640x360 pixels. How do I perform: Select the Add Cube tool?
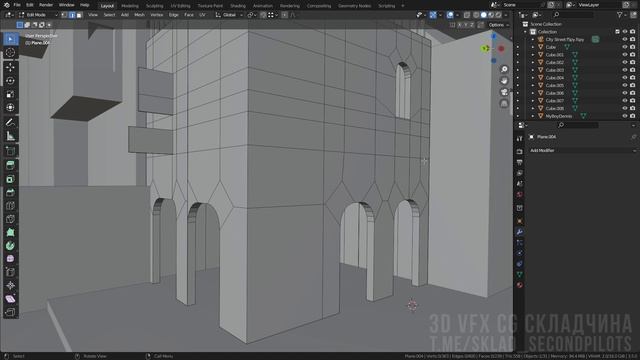point(10,151)
